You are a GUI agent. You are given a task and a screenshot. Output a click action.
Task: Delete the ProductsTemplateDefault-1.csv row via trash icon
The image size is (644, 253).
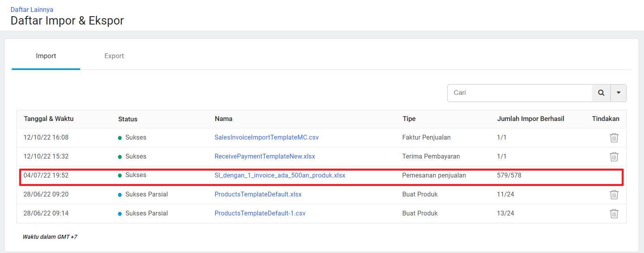tap(614, 213)
